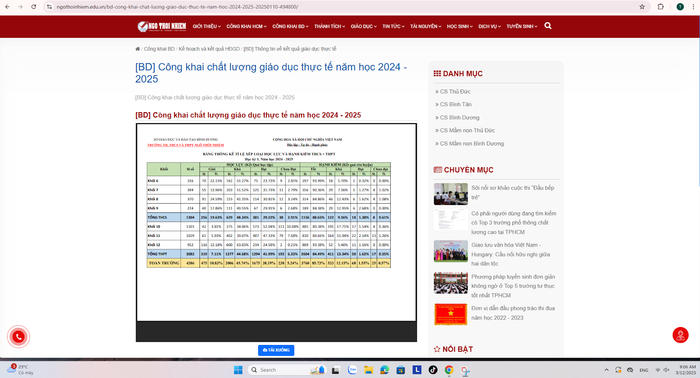700x378 pixels.
Task: Open Giao lưu văn hóa Việt Nam - Hungary article
Action: pos(511,254)
